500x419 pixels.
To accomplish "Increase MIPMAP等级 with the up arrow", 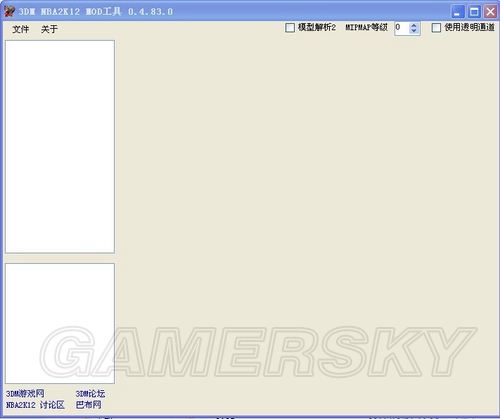I will point(414,25).
